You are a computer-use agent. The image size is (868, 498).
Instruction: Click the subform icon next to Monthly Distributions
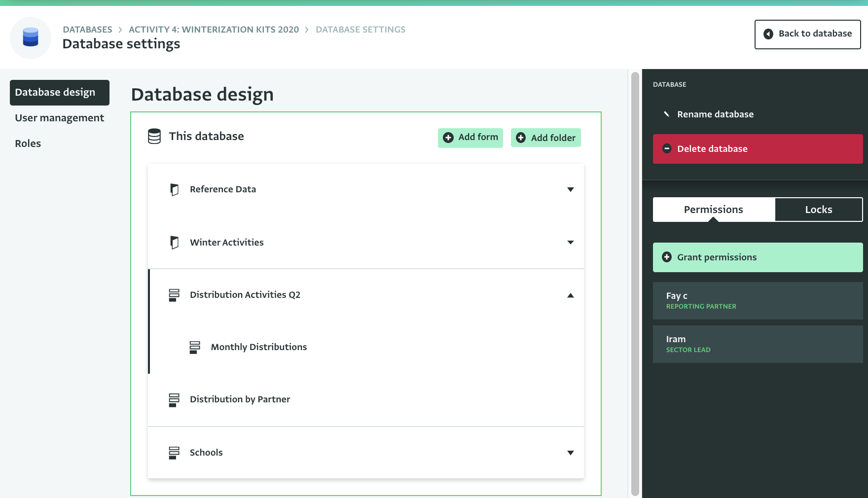pos(195,347)
